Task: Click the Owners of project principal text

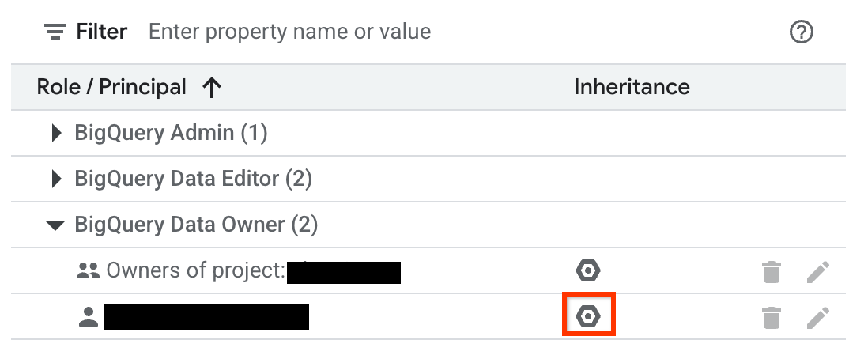Action: pos(195,271)
